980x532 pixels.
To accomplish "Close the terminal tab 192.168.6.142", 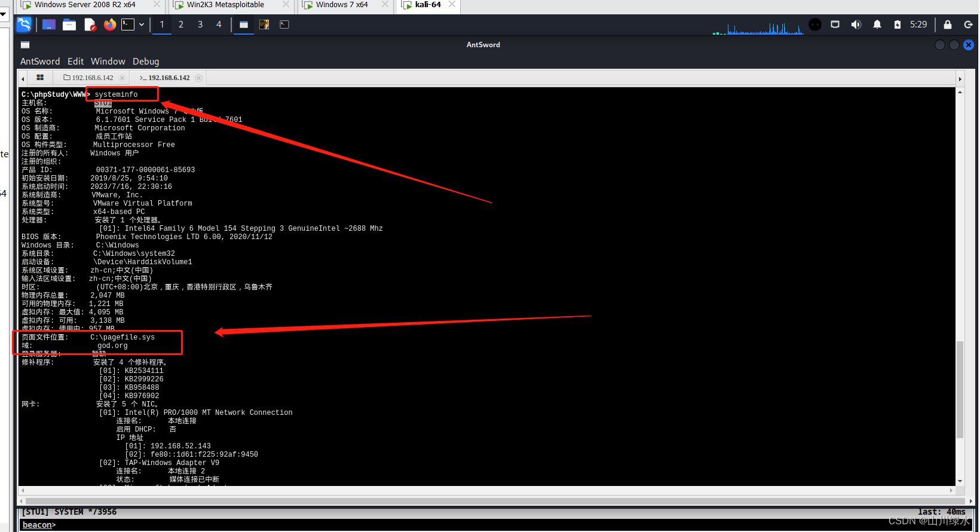I will tap(198, 78).
